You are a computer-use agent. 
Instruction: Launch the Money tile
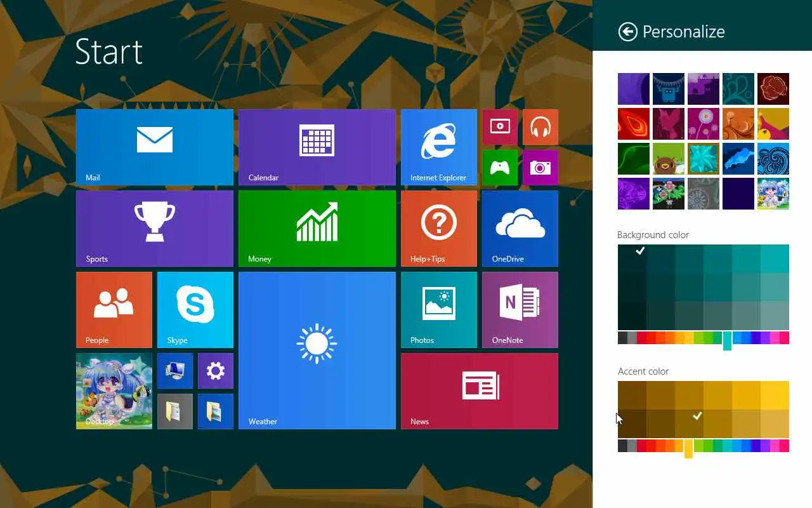click(x=317, y=229)
